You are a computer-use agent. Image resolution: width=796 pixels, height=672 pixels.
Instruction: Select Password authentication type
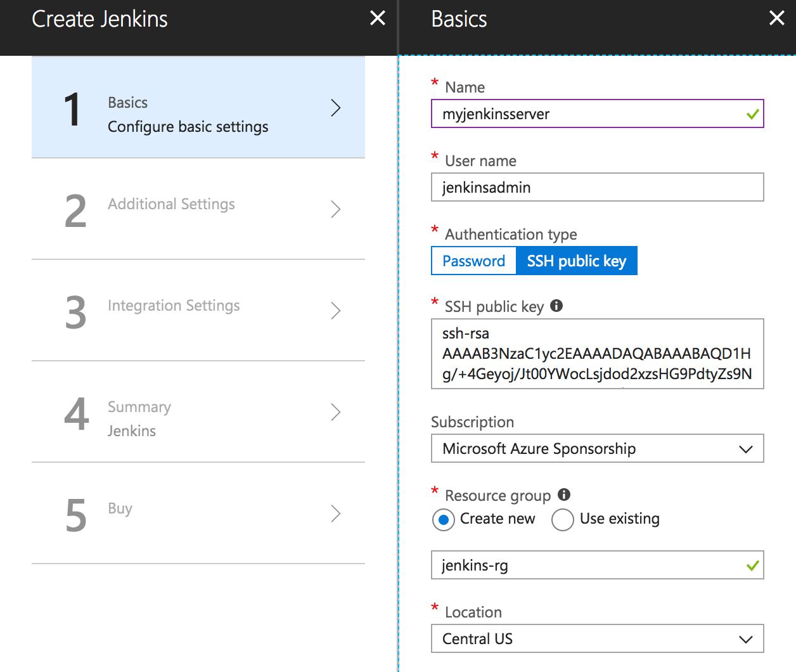point(474,261)
